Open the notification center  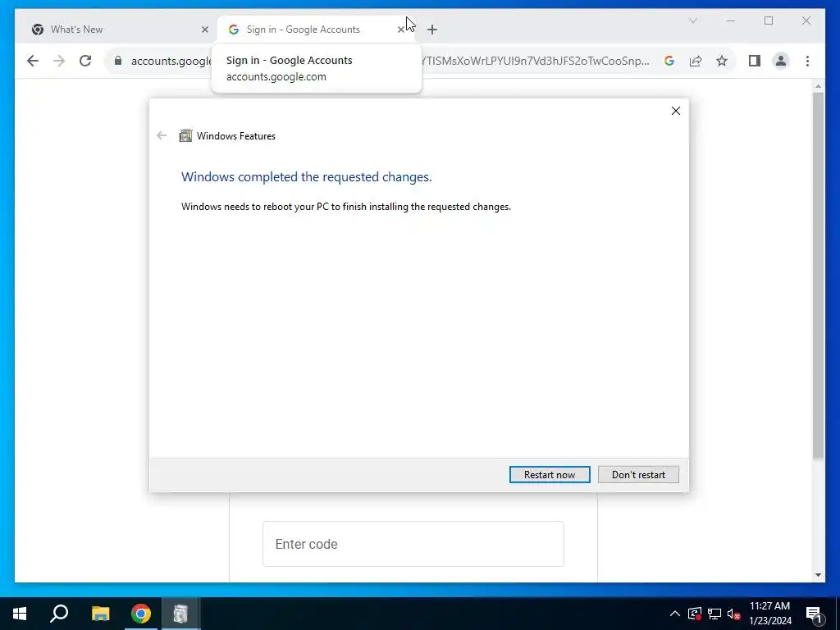pos(815,614)
